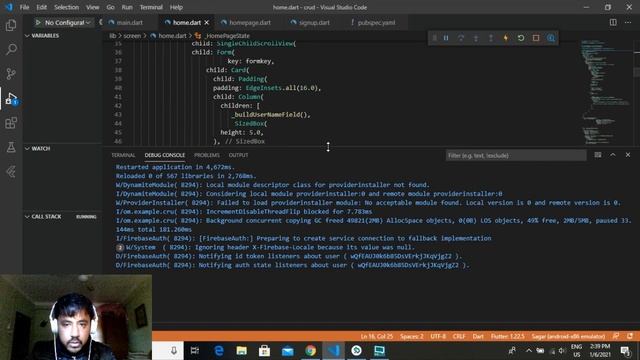Open Google Chrome from taskbar
The height and width of the screenshot is (360, 640).
(311, 351)
